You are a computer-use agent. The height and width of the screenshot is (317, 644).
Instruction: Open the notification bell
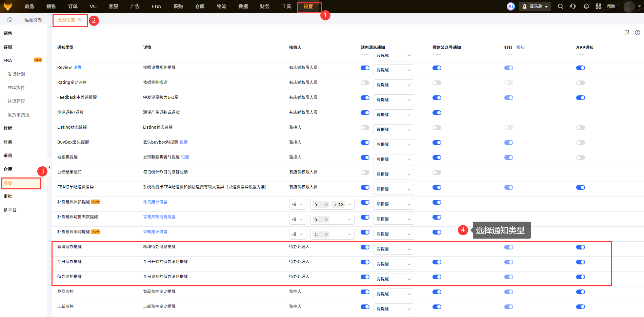click(586, 6)
